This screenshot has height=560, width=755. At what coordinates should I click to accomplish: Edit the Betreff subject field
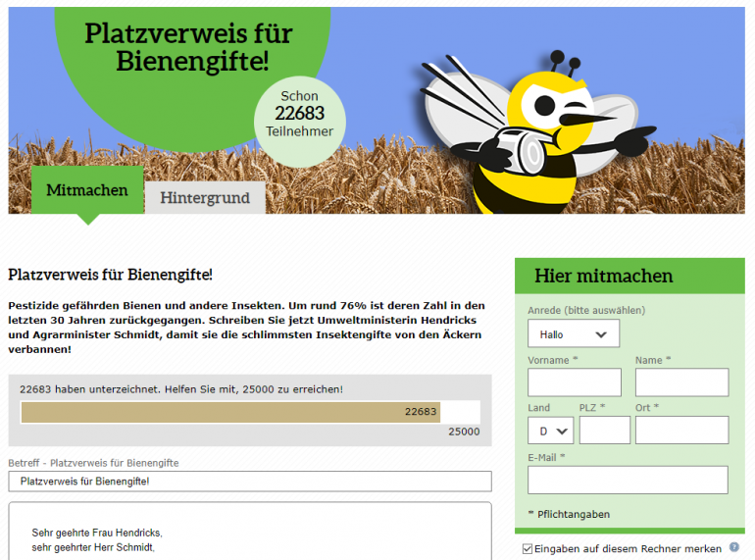[x=250, y=482]
